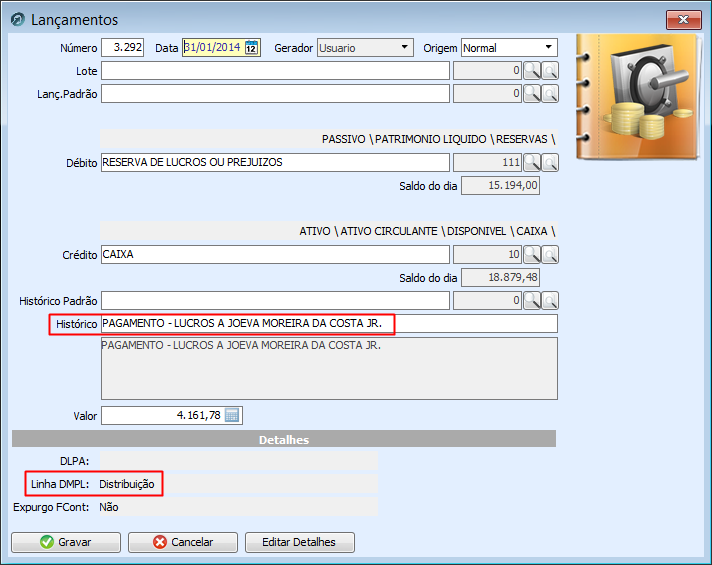Screen dimensions: 712x565
Task: Click the Histórico Padrão text field
Action: pyautogui.click(x=275, y=301)
